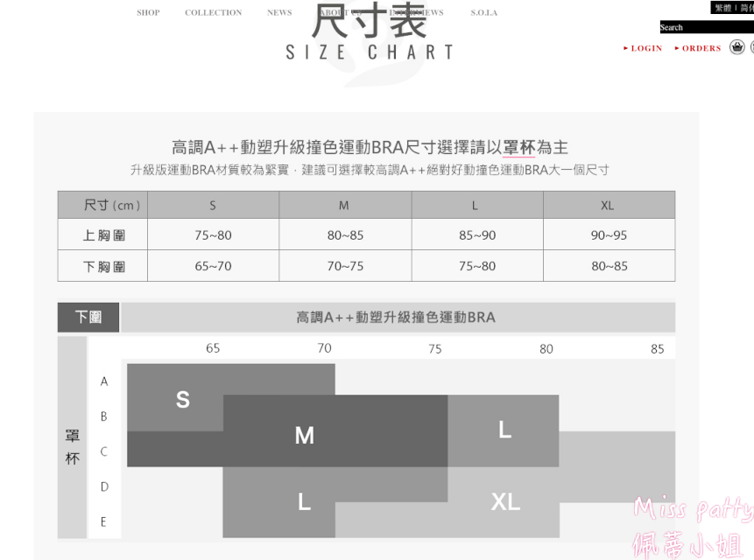Switch site language to 繁體
Viewport: 754px width, 560px height.
tap(722, 7)
